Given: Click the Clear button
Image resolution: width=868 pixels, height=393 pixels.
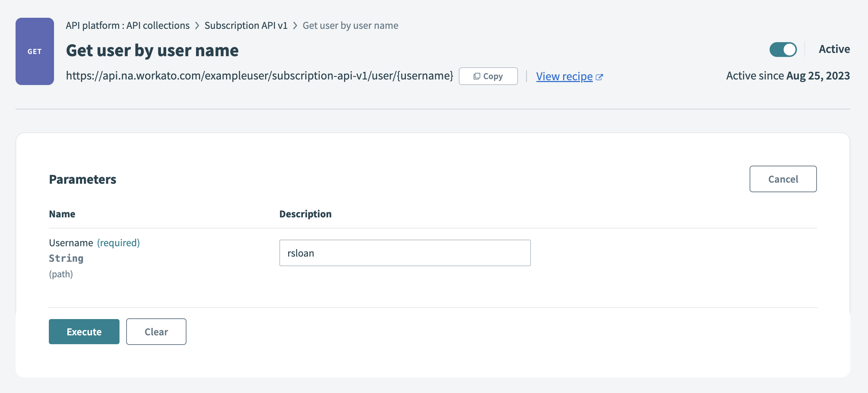Looking at the screenshot, I should tap(156, 331).
